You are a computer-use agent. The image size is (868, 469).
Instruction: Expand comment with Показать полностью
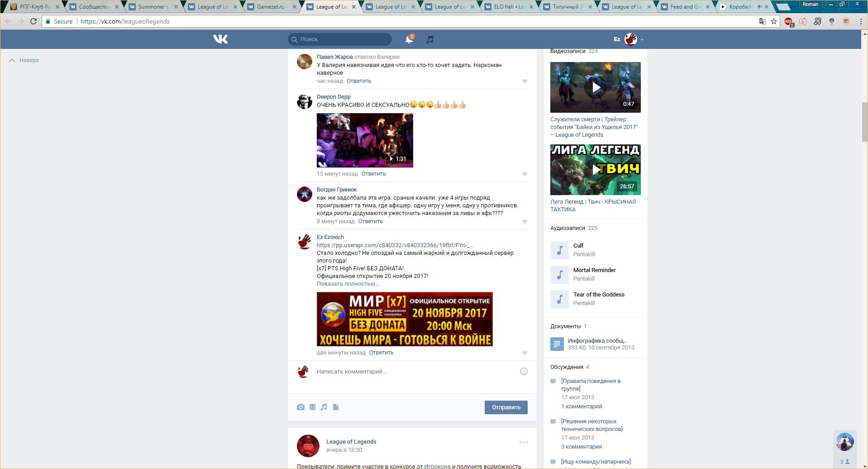348,284
